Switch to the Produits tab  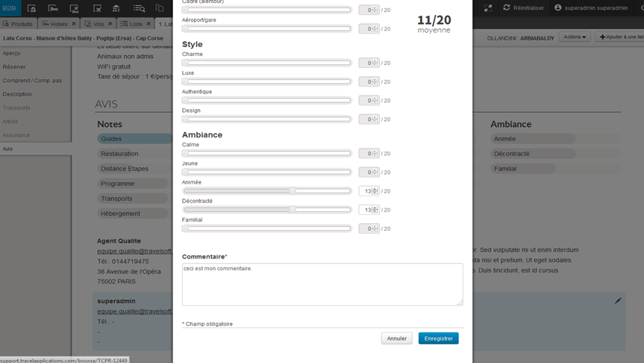(18, 24)
